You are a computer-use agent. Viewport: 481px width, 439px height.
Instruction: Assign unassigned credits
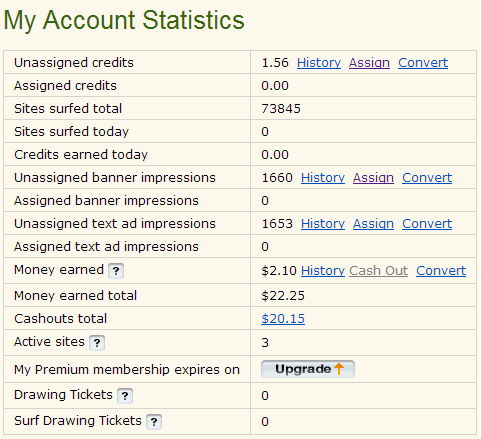tap(369, 63)
